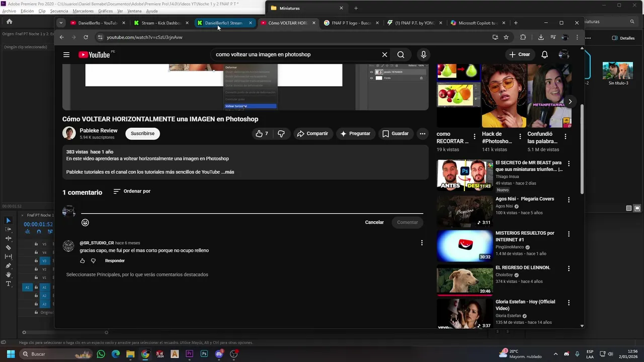Toggle lock on V1 track
Image resolution: width=644 pixels, height=362 pixels.
[36, 278]
